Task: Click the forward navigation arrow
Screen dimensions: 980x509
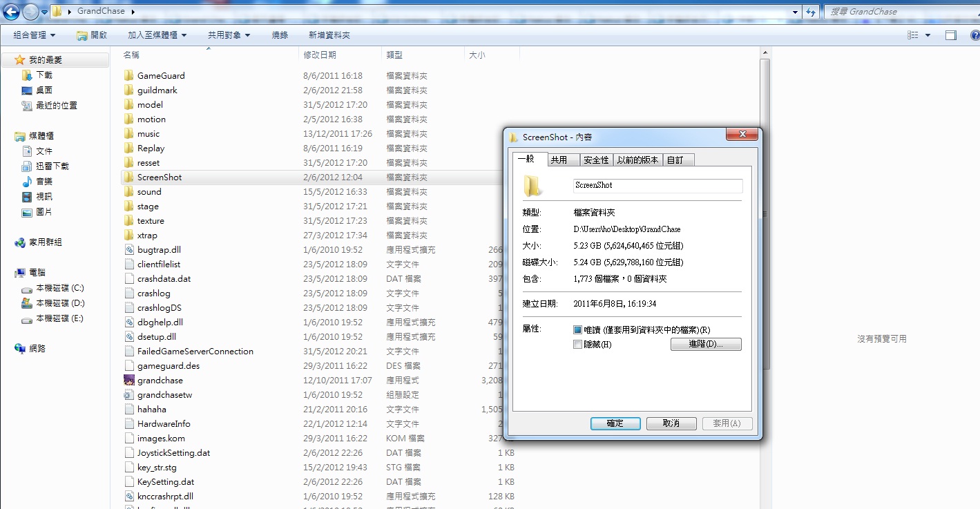Action: click(30, 12)
